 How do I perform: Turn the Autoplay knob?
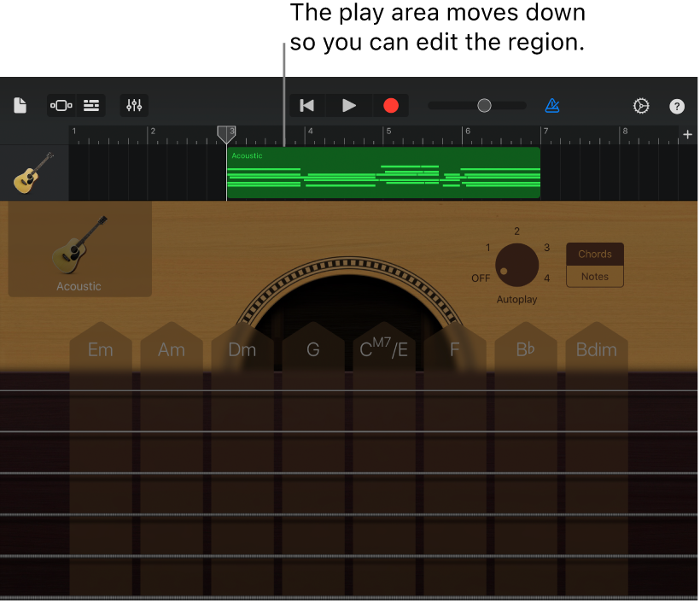516,265
